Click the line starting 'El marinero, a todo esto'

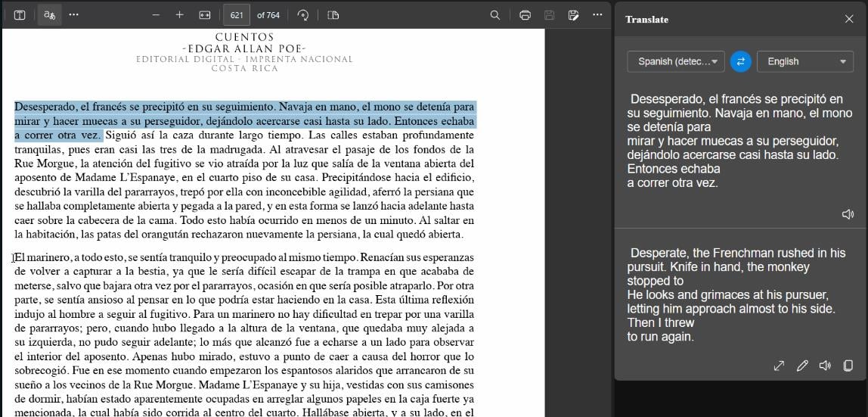(244, 257)
